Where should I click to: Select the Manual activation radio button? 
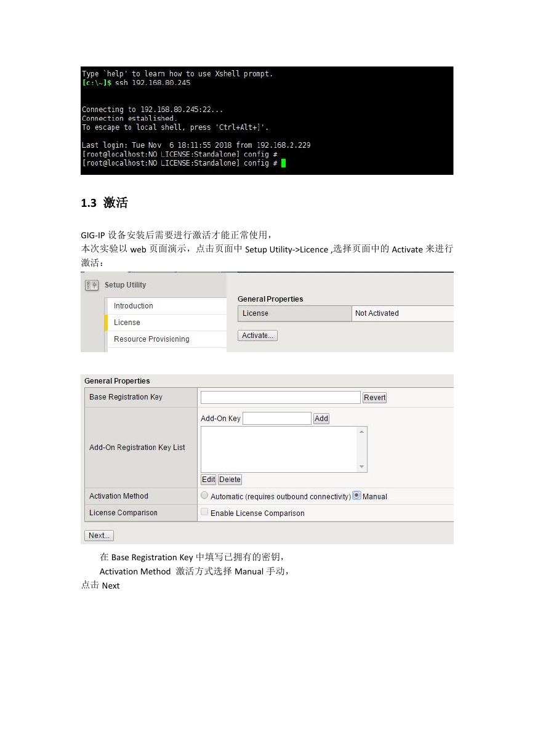356,496
